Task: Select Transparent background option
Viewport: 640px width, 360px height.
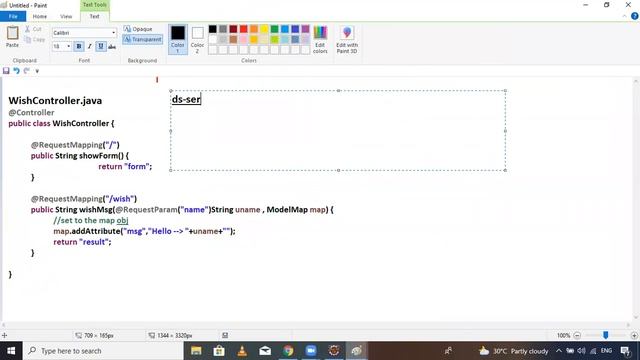Action: click(x=142, y=40)
